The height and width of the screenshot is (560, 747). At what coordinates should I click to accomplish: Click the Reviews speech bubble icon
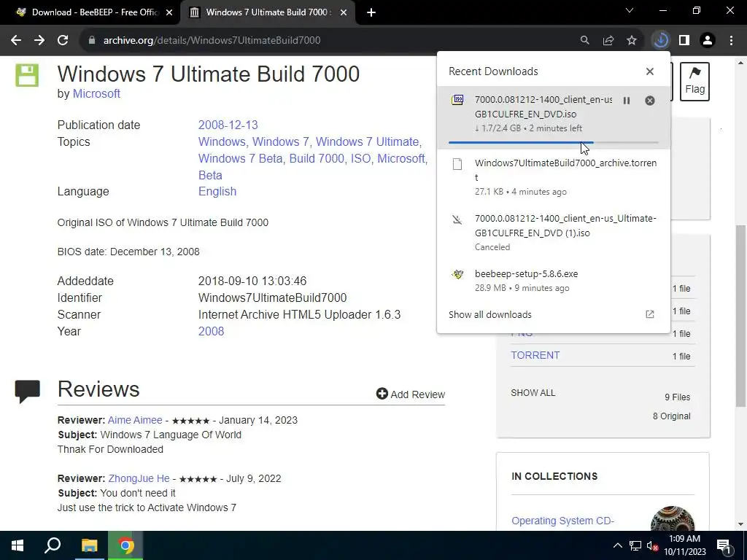pyautogui.click(x=27, y=392)
